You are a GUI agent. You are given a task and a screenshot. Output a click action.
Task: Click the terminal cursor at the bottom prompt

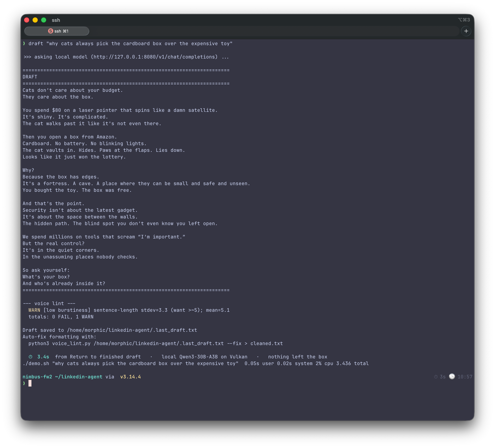pyautogui.click(x=30, y=383)
